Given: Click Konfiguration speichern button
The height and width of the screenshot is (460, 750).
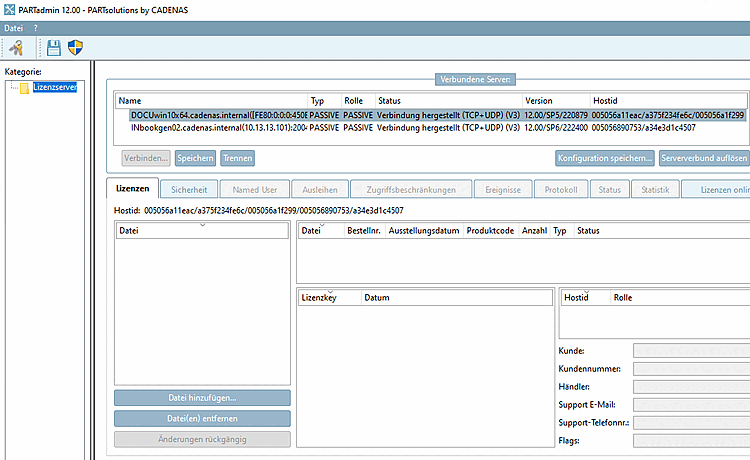Looking at the screenshot, I should click(x=605, y=158).
